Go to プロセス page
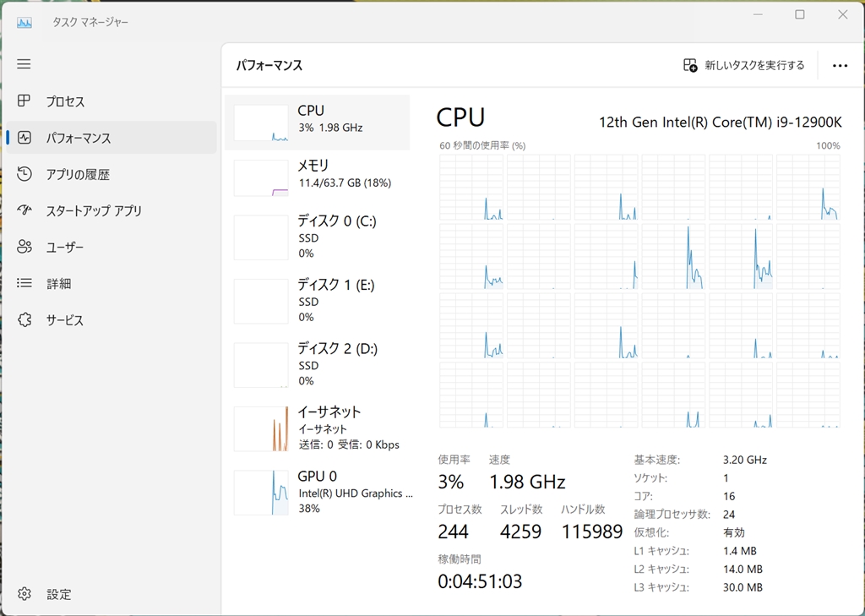The width and height of the screenshot is (865, 616). pos(112,101)
